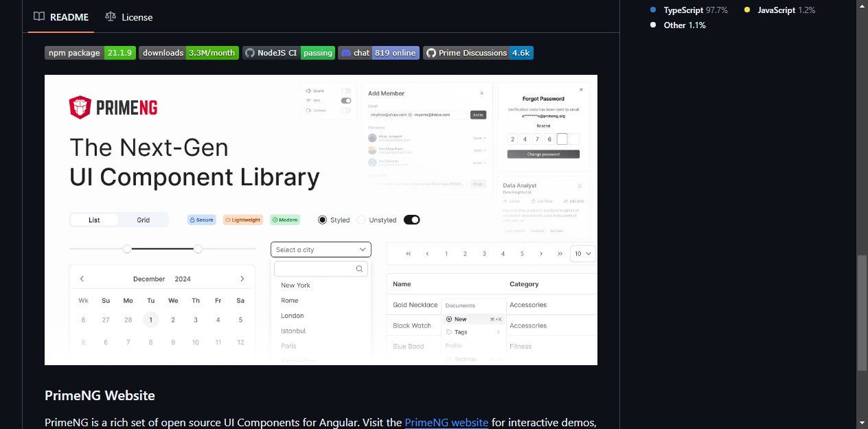Click the Resend text in Forgot Password

pos(543,126)
